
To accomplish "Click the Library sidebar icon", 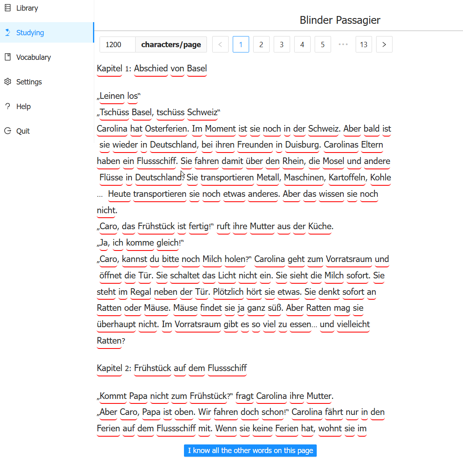I will pyautogui.click(x=8, y=8).
